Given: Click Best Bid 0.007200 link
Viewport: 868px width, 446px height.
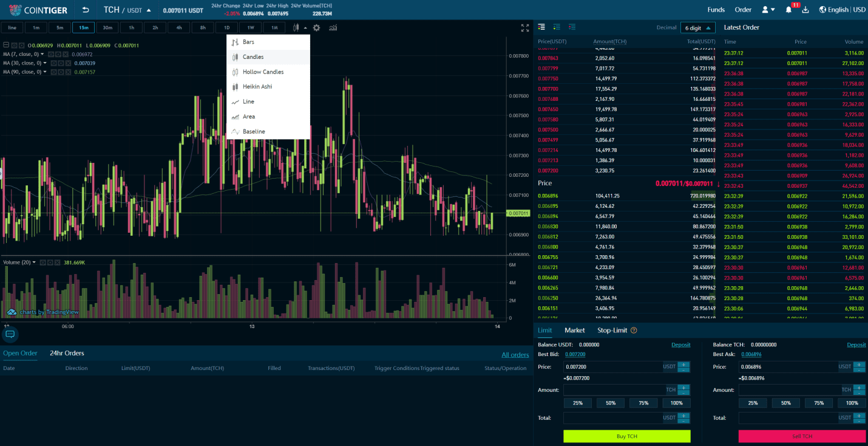Looking at the screenshot, I should tap(575, 354).
